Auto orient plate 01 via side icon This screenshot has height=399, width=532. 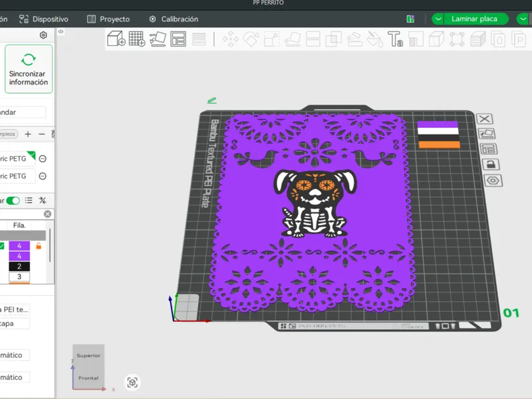487,134
